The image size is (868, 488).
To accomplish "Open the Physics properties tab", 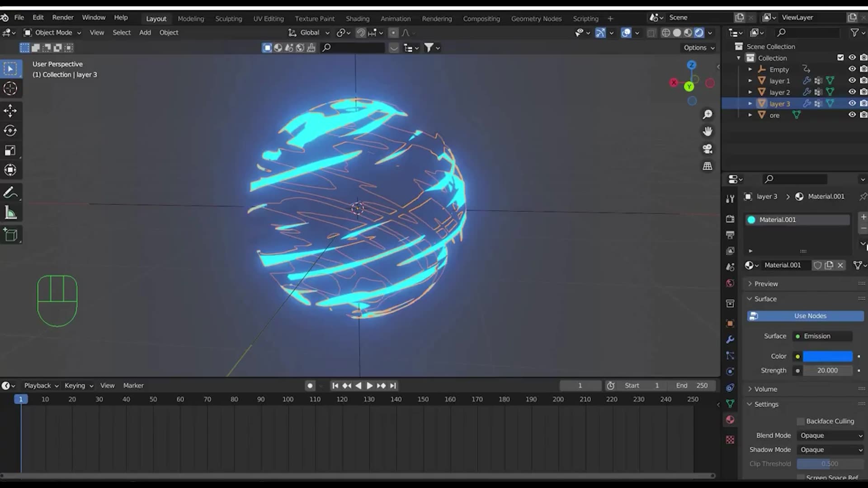I will coord(730,371).
